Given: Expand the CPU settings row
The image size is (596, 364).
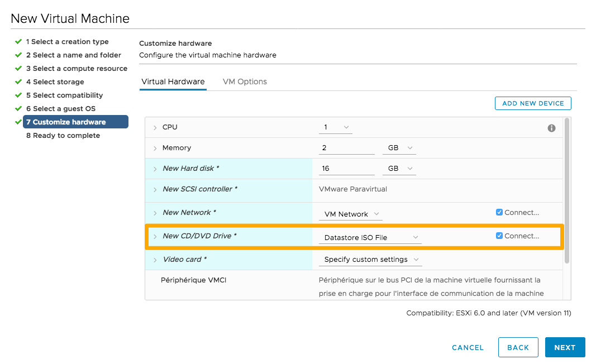Looking at the screenshot, I should click(155, 128).
